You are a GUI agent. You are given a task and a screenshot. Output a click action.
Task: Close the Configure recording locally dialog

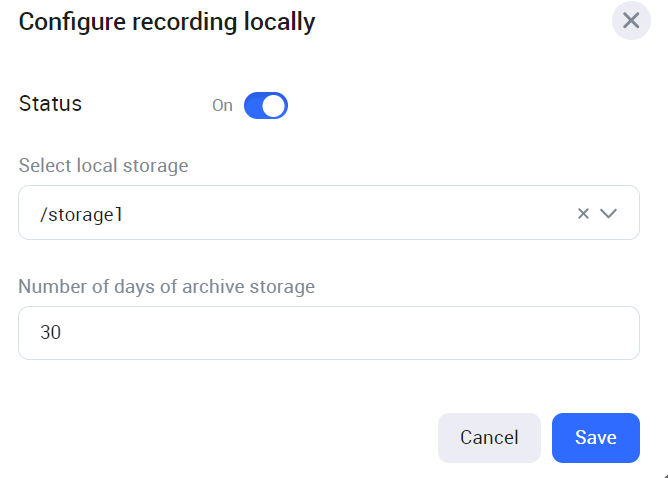631,21
